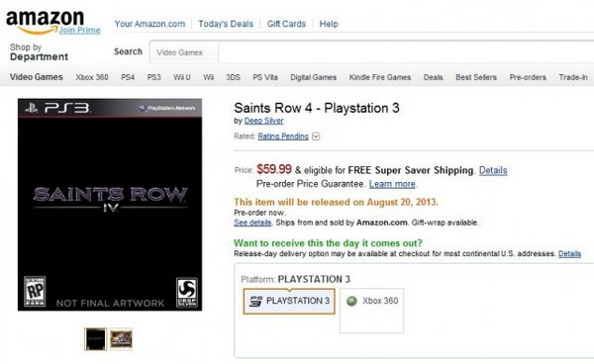Image resolution: width=594 pixels, height=364 pixels.
Task: Click the Join Prime link
Action: click(79, 30)
